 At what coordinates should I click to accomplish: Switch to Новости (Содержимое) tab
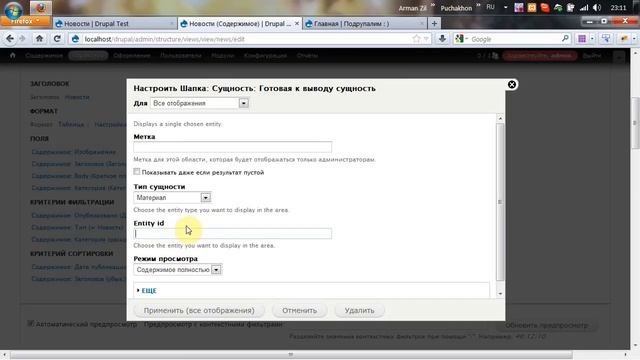click(240, 24)
